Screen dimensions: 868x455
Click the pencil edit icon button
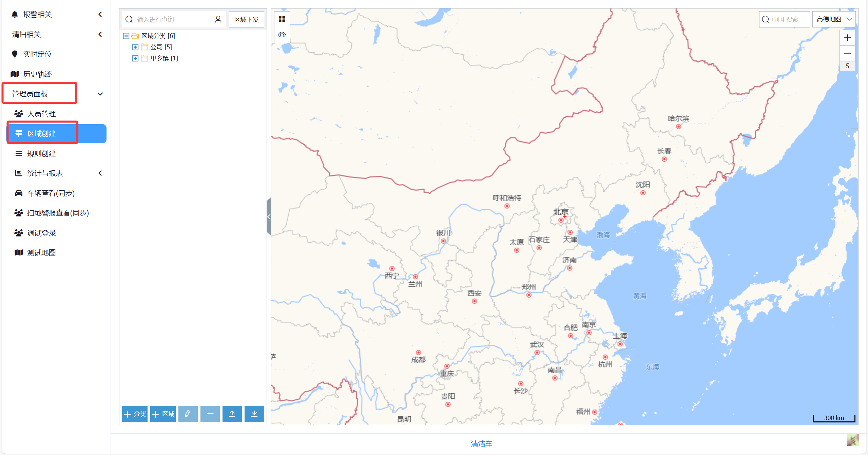point(188,414)
